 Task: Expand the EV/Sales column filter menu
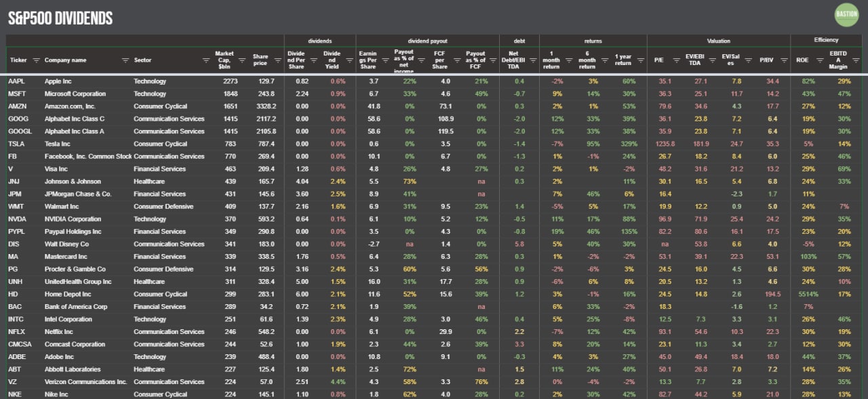[749, 60]
